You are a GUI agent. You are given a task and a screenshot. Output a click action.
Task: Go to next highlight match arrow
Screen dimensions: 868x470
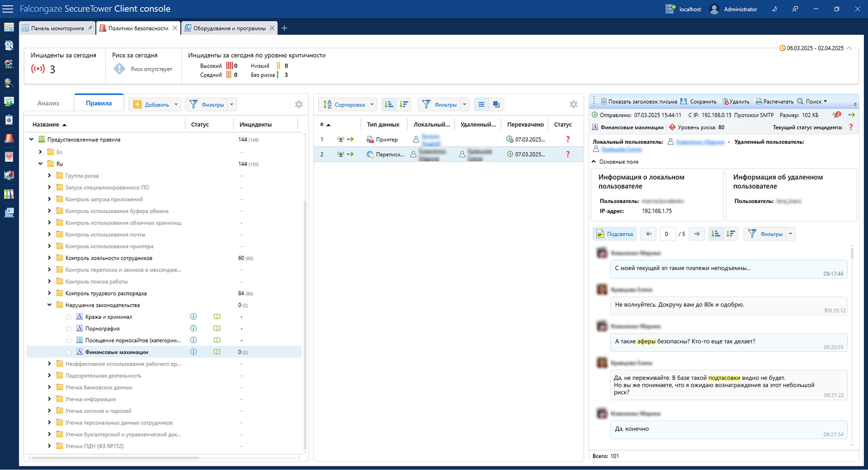tap(697, 234)
